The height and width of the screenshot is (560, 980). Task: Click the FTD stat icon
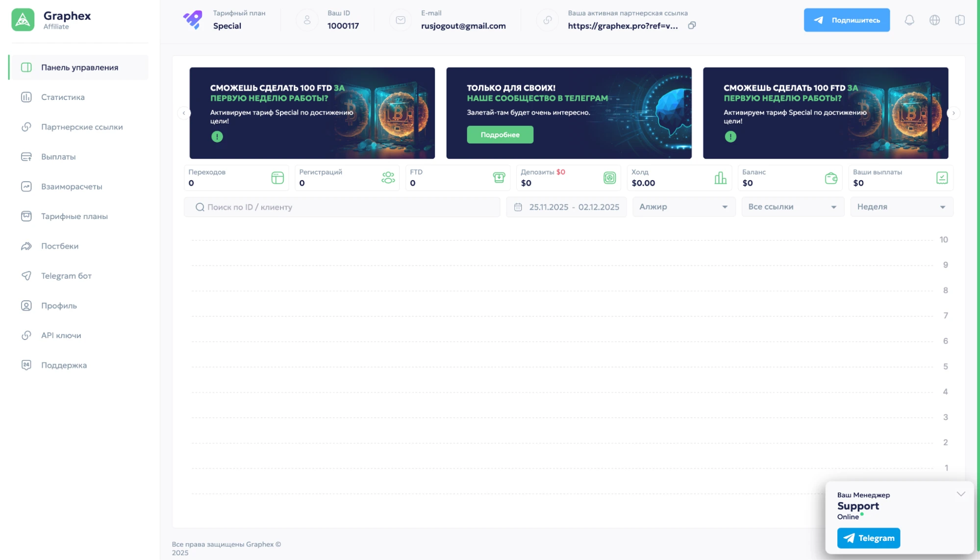tap(499, 178)
